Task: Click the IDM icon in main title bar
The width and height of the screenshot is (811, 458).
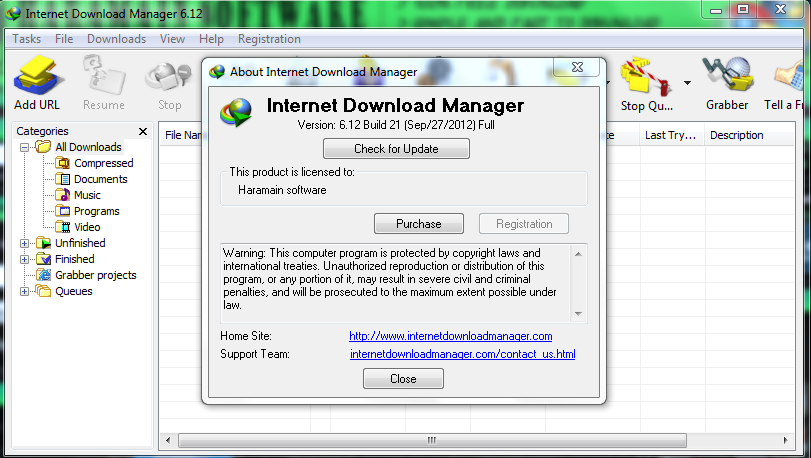Action: (x=12, y=13)
